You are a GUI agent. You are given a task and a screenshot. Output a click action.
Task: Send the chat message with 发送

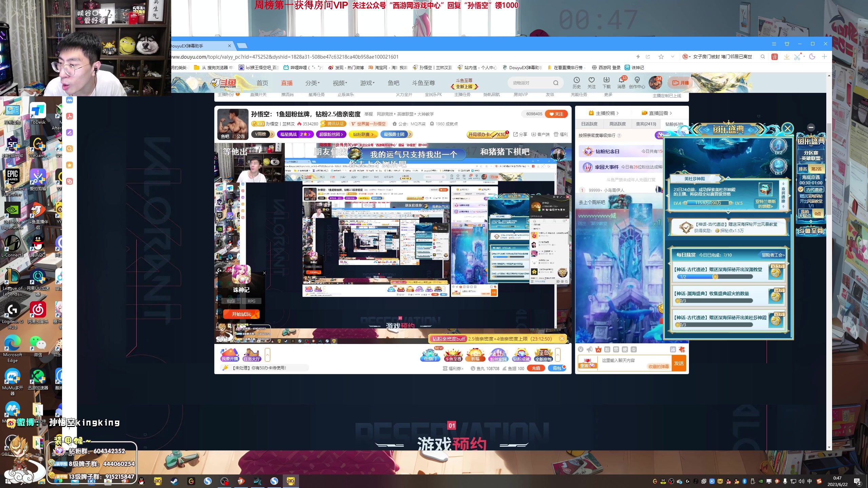point(679,363)
